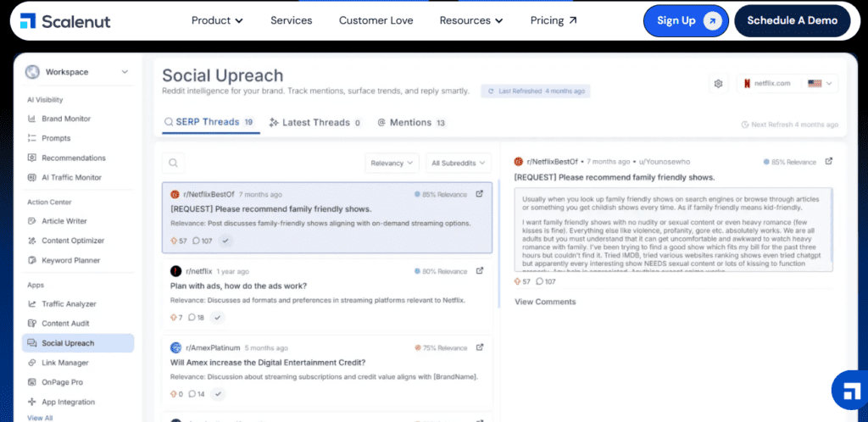This screenshot has height=422, width=868.
Task: Open the Pricing link
Action: pyautogui.click(x=554, y=20)
